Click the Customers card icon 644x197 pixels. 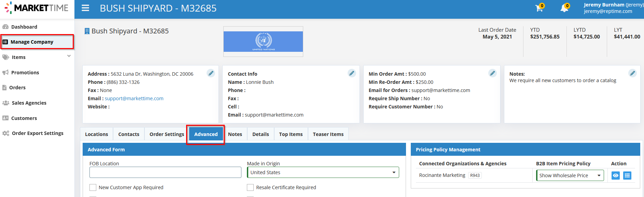(5, 118)
